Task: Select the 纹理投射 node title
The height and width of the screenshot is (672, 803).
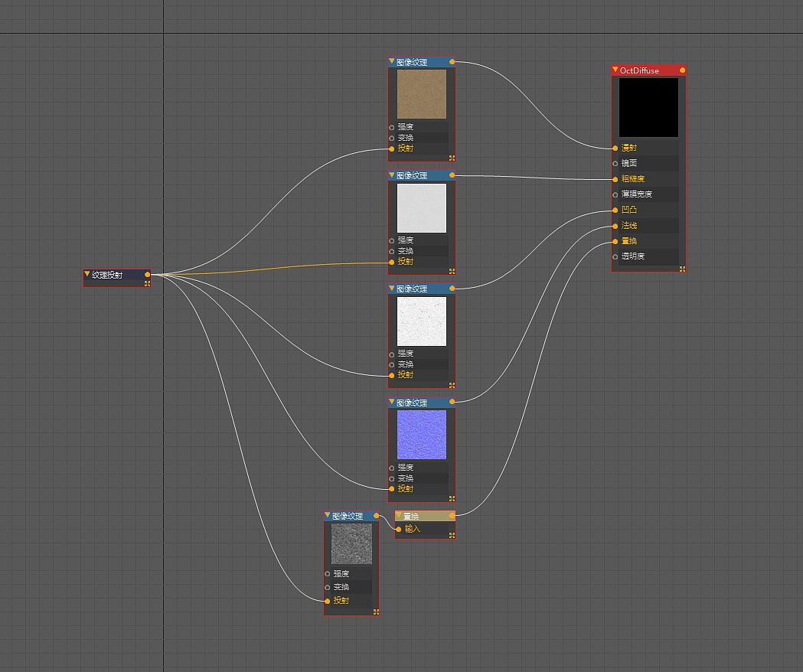Action: point(107,275)
